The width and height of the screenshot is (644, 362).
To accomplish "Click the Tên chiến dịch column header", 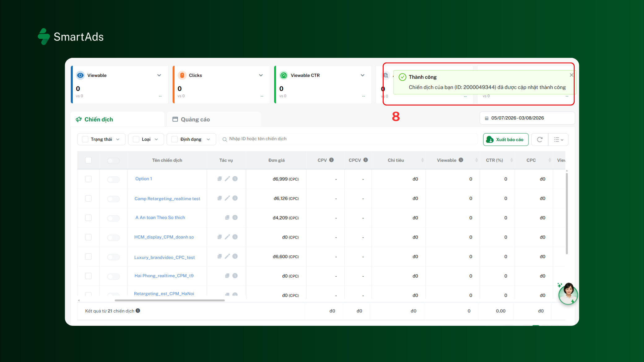I will pyautogui.click(x=167, y=160).
